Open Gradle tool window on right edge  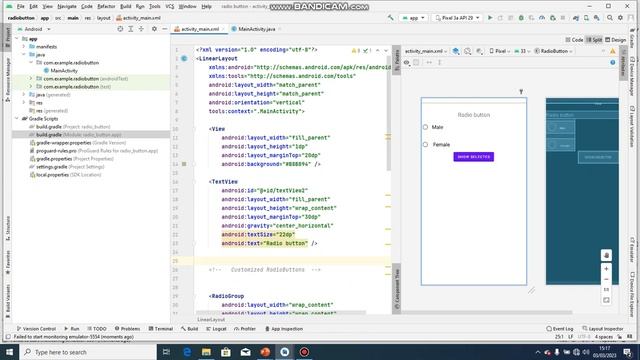pyautogui.click(x=632, y=38)
